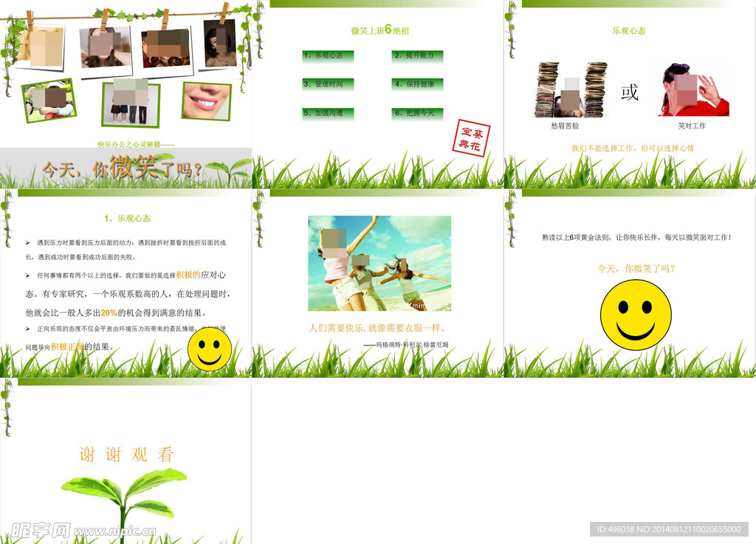Click the orange 今天，你微笑了吗？ title text
Screen dimensions: 756x544
tap(123, 169)
